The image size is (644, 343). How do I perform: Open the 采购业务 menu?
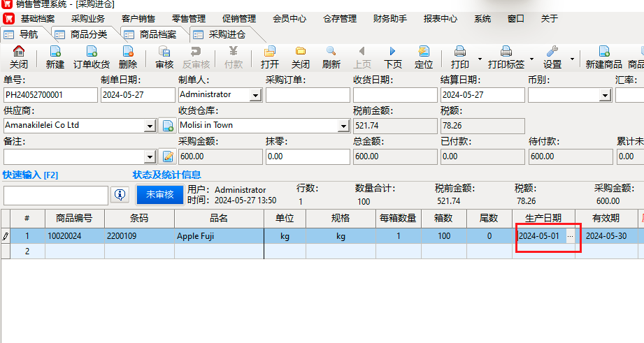[x=88, y=19]
